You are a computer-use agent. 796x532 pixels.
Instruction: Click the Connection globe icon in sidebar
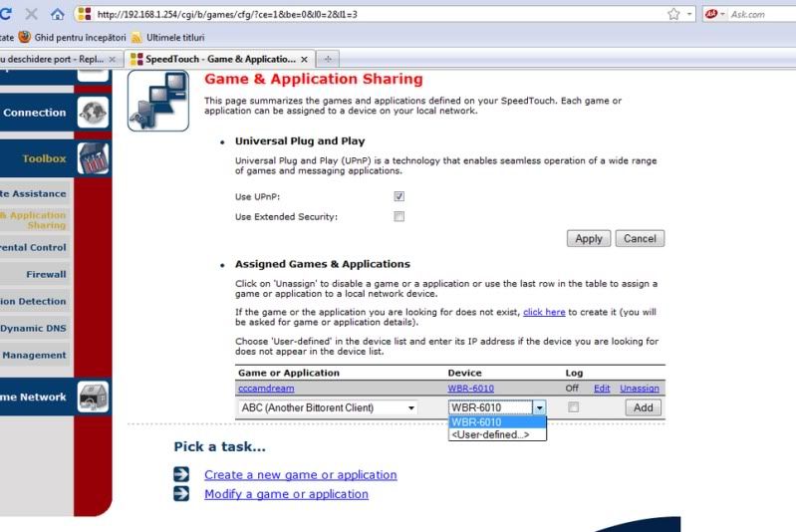pos(93,113)
